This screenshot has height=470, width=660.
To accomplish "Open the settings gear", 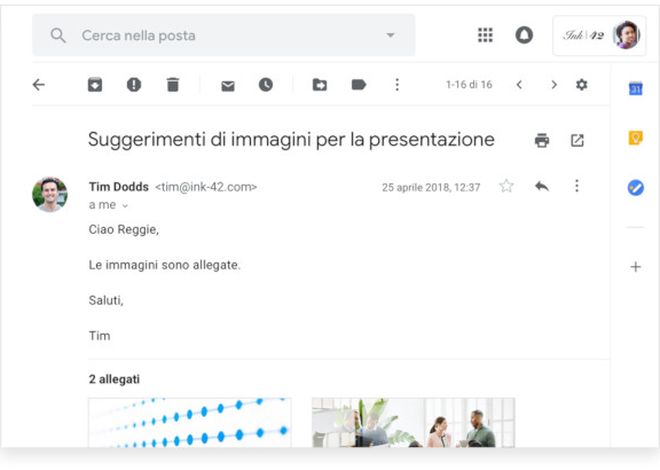I will click(x=581, y=85).
